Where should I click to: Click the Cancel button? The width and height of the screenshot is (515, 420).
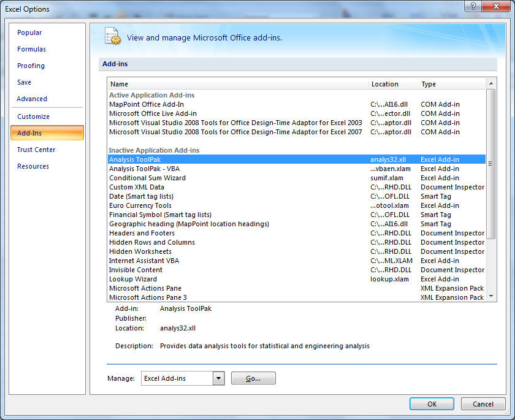click(483, 404)
